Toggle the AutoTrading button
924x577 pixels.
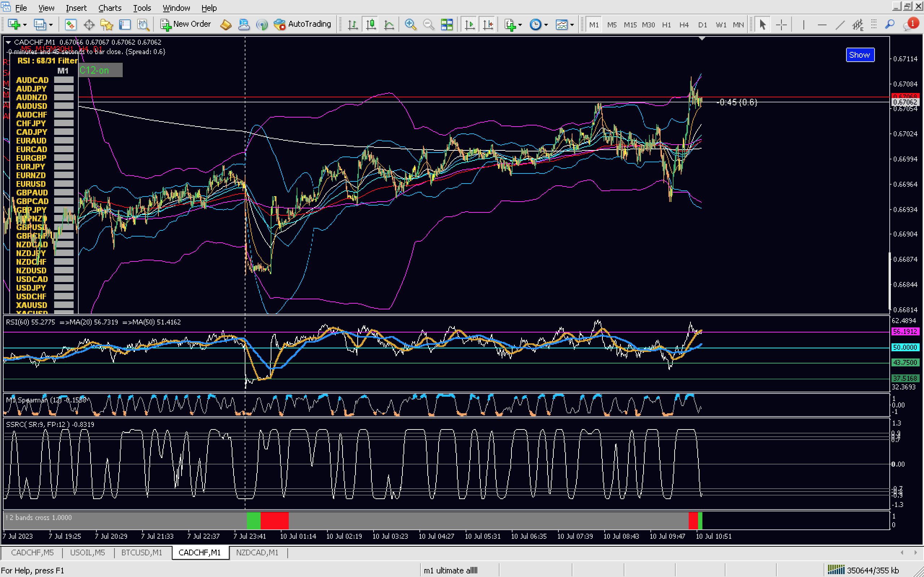coord(302,25)
